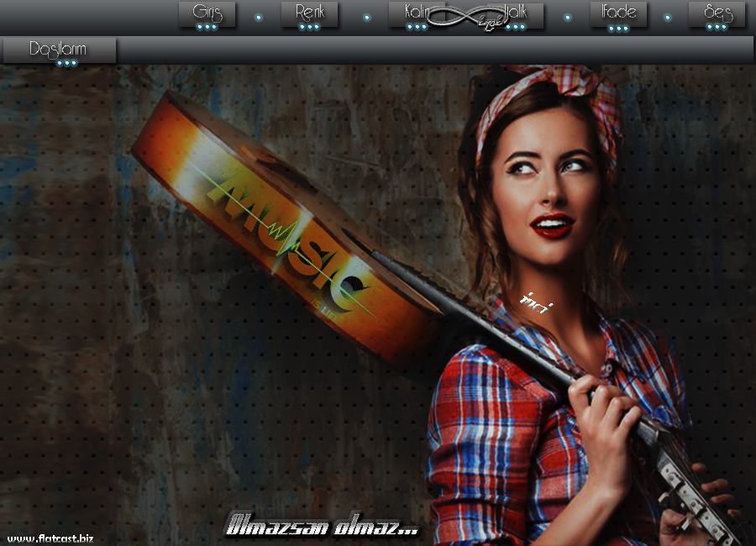Expand the İfade emoticon menu
The image size is (756, 546).
click(x=618, y=15)
